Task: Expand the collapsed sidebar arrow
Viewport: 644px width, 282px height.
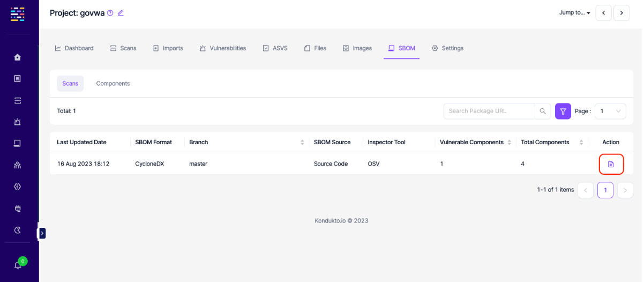Action: pos(42,233)
